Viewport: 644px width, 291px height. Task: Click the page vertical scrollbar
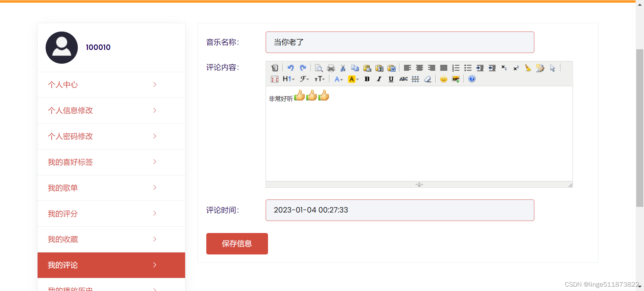(640, 128)
